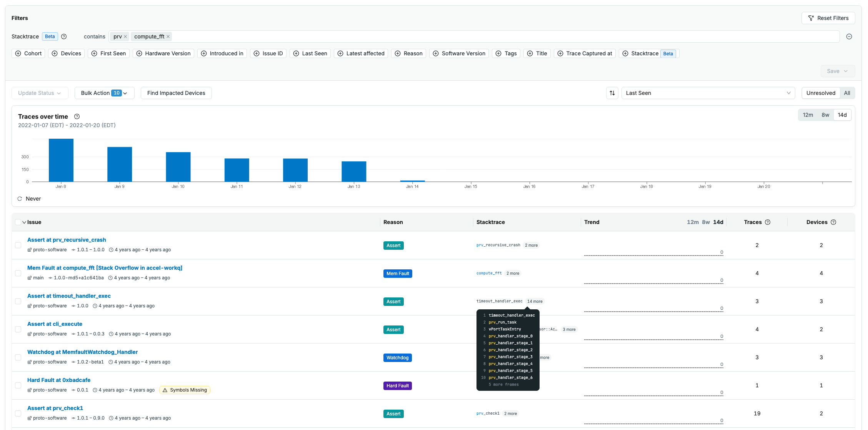Remove the prv filter tag
The width and height of the screenshot is (868, 430).
click(125, 37)
